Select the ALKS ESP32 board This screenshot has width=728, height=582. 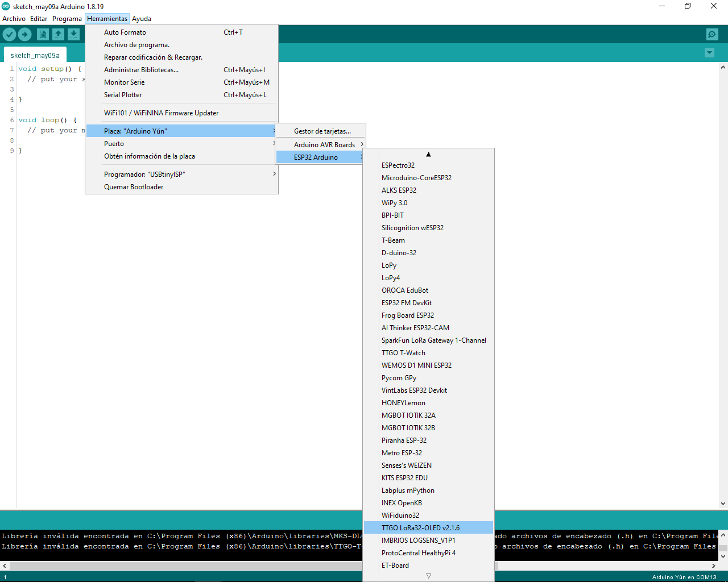click(428, 190)
